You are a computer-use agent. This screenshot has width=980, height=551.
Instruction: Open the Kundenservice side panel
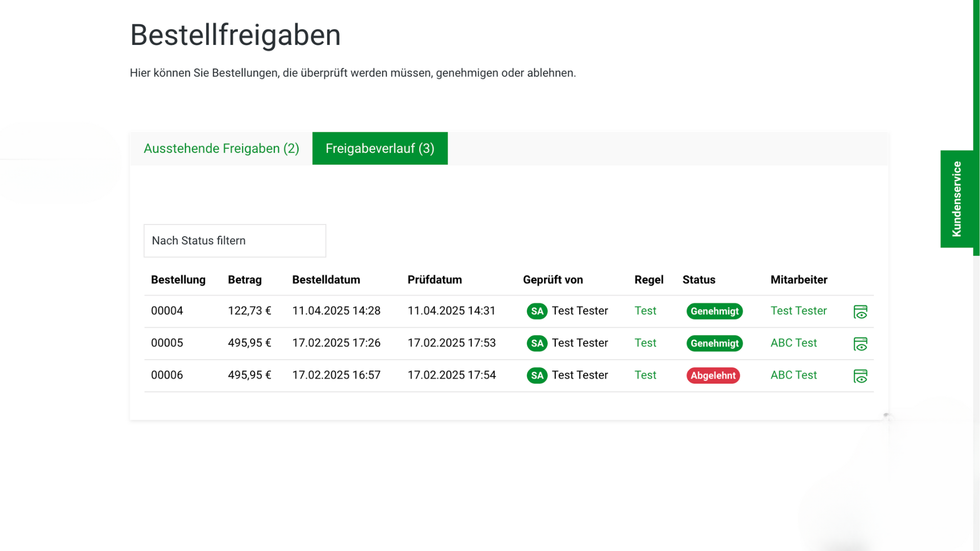pyautogui.click(x=957, y=199)
